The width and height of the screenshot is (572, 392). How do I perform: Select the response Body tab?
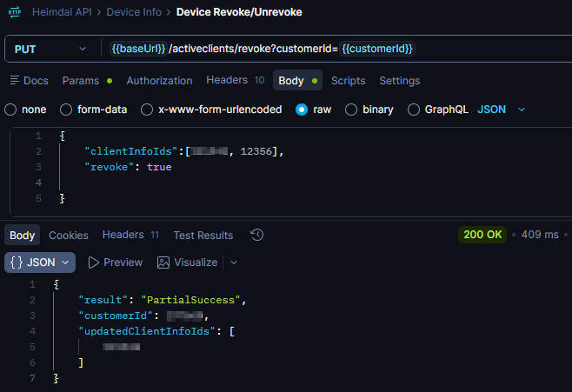coord(23,236)
